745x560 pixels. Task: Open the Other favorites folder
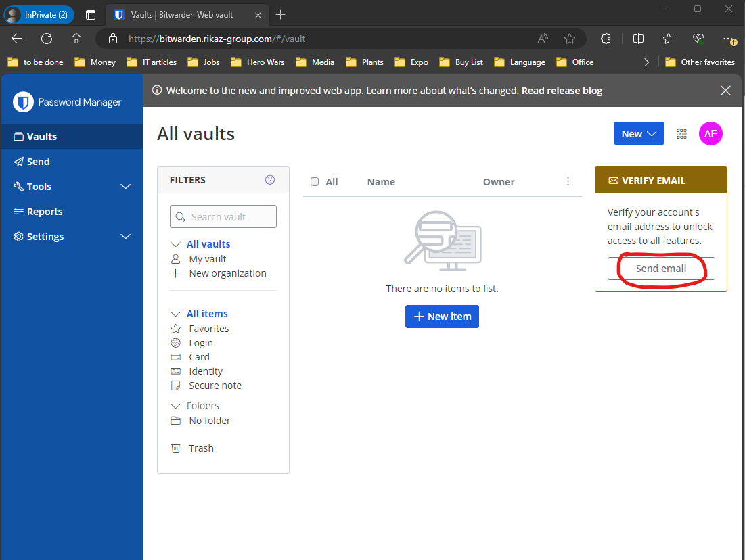pos(700,62)
